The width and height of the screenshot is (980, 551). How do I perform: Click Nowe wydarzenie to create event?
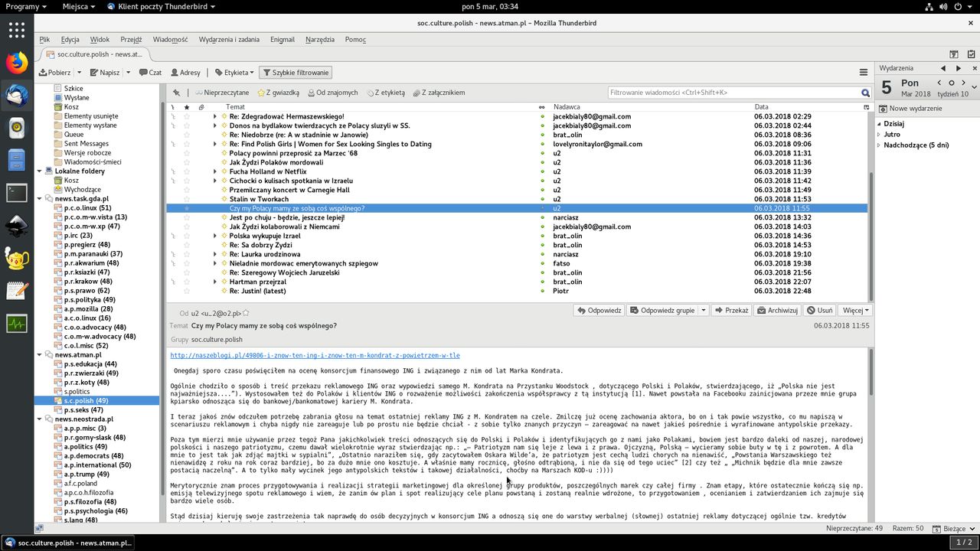pos(910,108)
